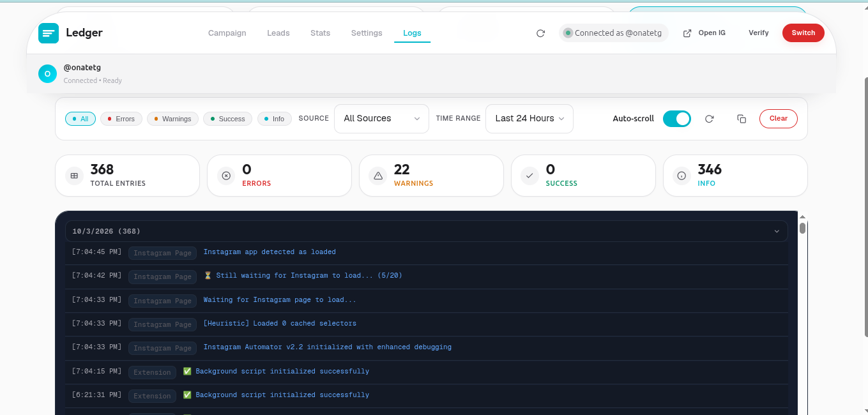Filter logs by Errors chip
The image size is (868, 415).
coord(121,119)
